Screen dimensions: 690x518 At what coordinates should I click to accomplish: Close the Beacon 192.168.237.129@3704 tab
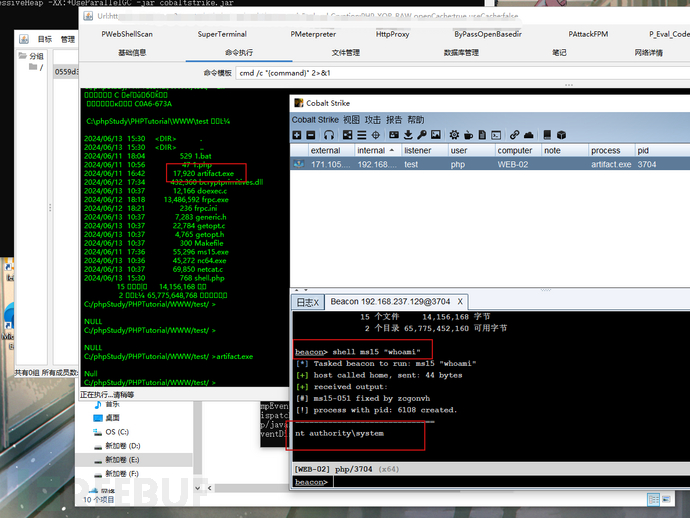point(460,301)
